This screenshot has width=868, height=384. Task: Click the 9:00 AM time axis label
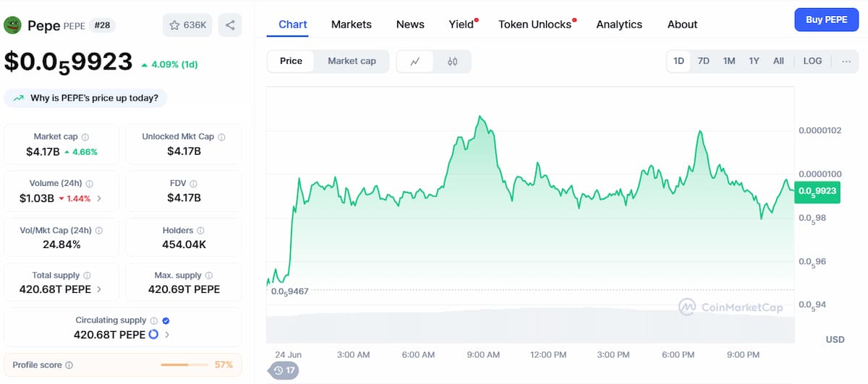point(483,355)
